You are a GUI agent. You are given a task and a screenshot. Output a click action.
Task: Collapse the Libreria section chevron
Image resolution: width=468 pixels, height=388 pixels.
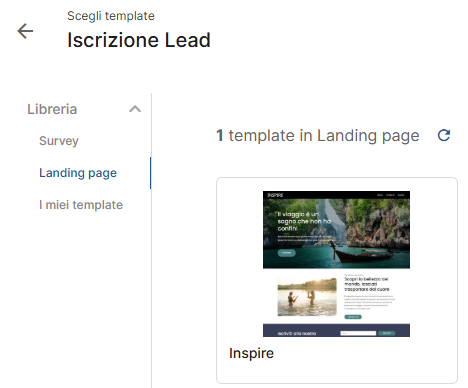point(135,109)
